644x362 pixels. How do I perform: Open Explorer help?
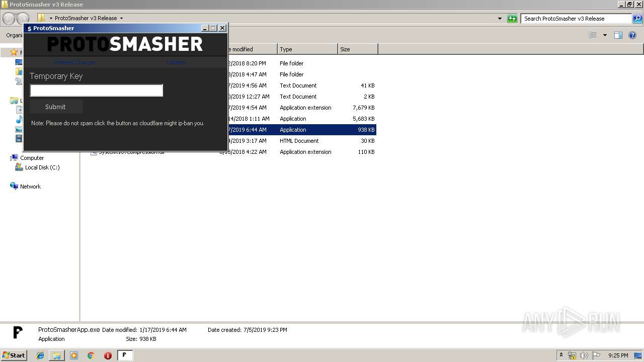point(632,35)
